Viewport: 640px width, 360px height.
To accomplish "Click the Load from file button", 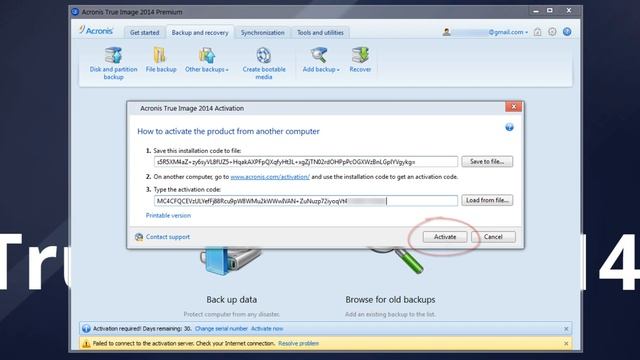I will pos(487,200).
